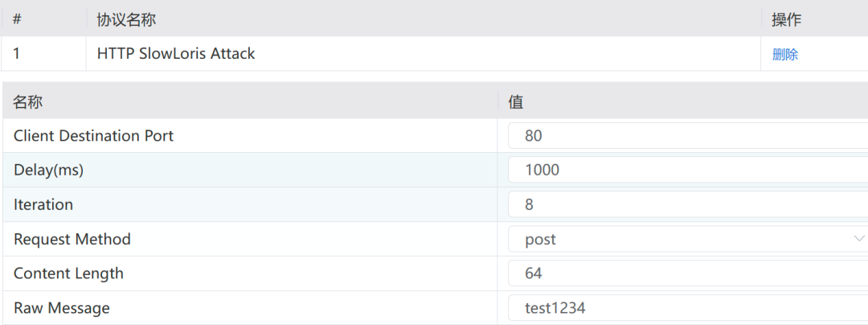Screen dimensions: 868x325
Task: Click the 操作 column header
Action: [786, 19]
